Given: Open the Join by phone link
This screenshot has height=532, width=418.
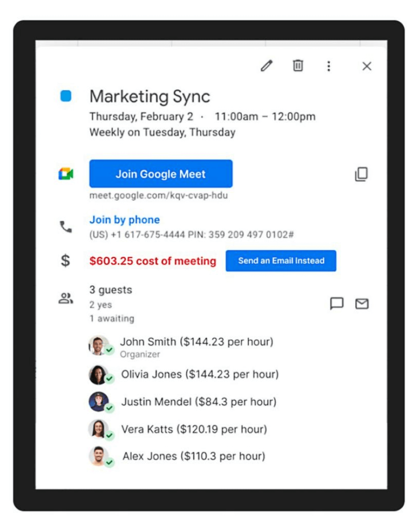Looking at the screenshot, I should 124,220.
